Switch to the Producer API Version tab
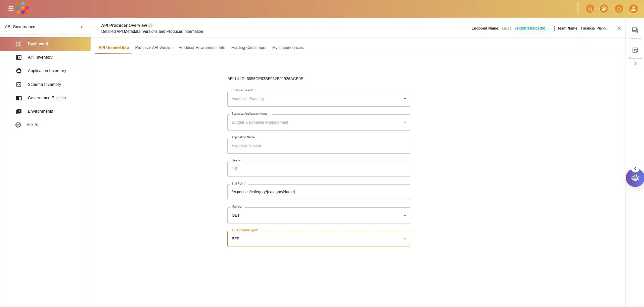 154,48
